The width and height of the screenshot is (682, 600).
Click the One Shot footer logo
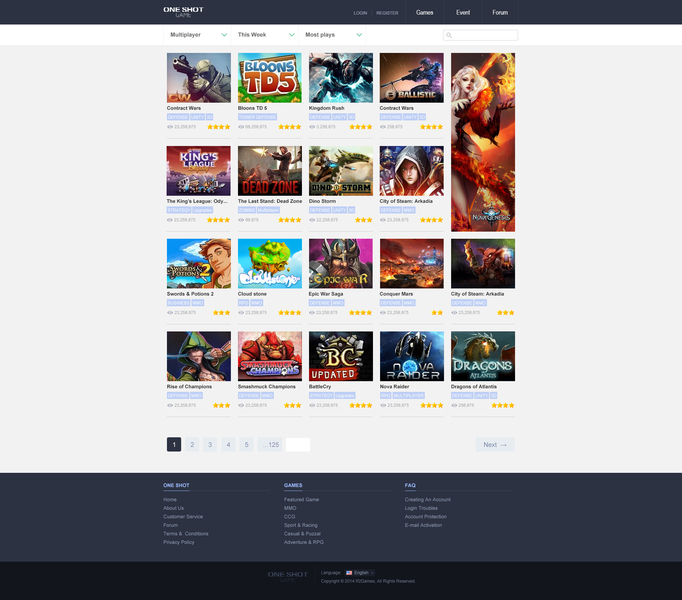pyautogui.click(x=288, y=576)
